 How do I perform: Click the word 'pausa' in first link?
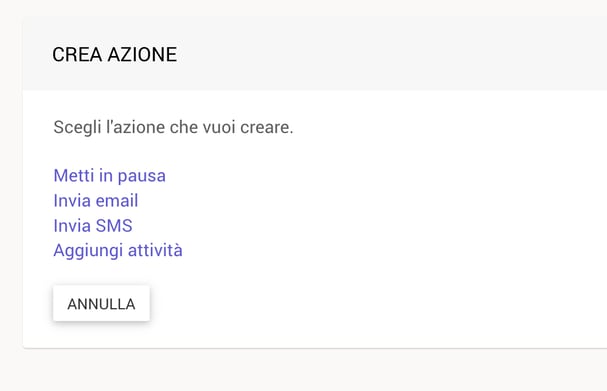coord(142,177)
